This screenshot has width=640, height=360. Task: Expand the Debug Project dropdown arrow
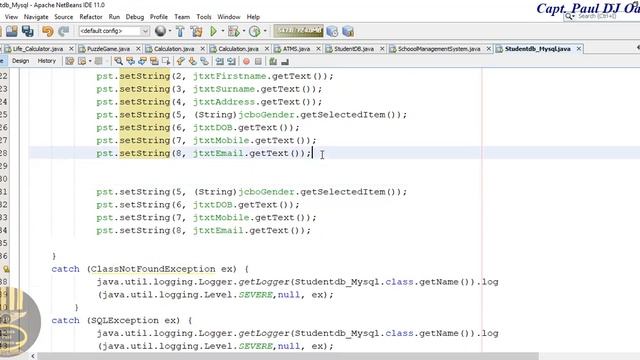[x=244, y=31]
